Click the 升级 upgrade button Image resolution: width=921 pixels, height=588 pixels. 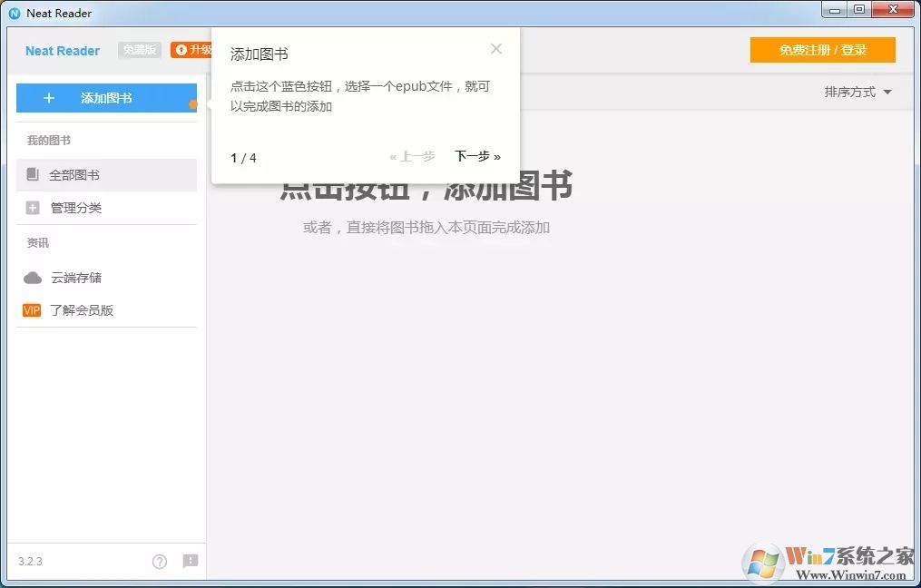192,50
